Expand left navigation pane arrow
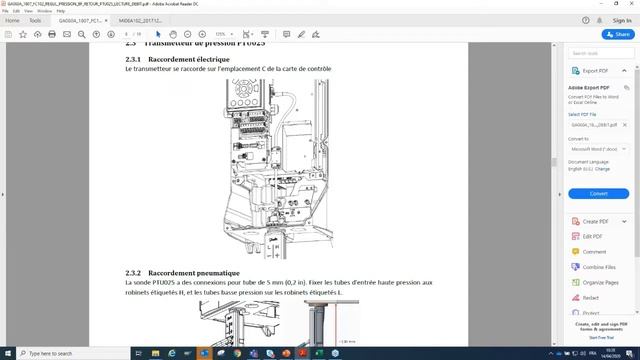640x360 pixels. [x=2, y=195]
